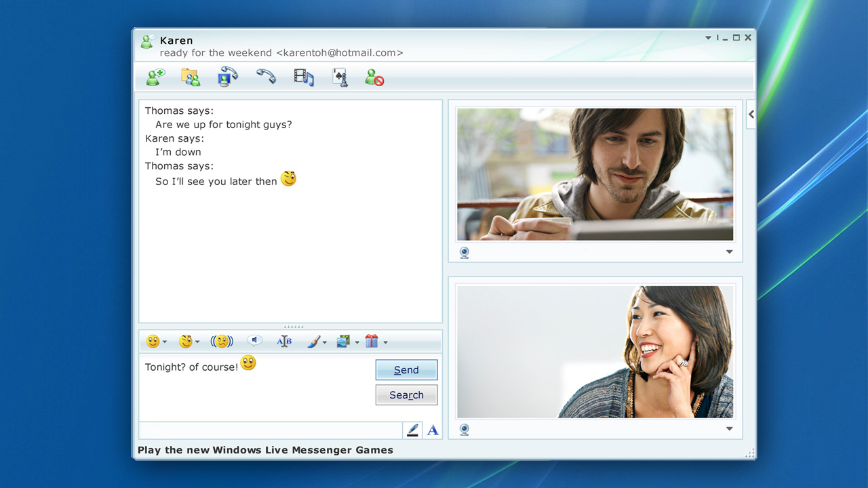Open Windows Live Messenger Games link

[265, 450]
